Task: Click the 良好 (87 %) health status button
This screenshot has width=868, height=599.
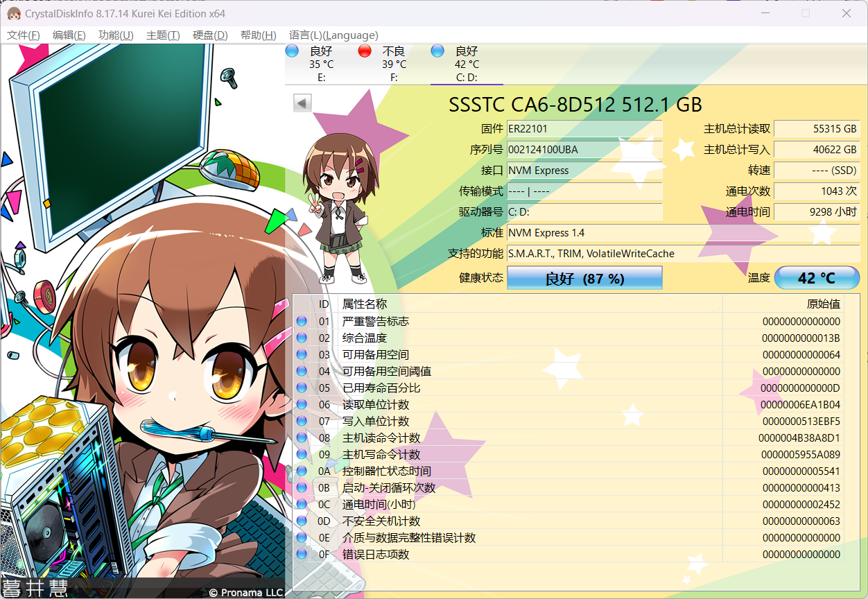Action: click(x=584, y=278)
